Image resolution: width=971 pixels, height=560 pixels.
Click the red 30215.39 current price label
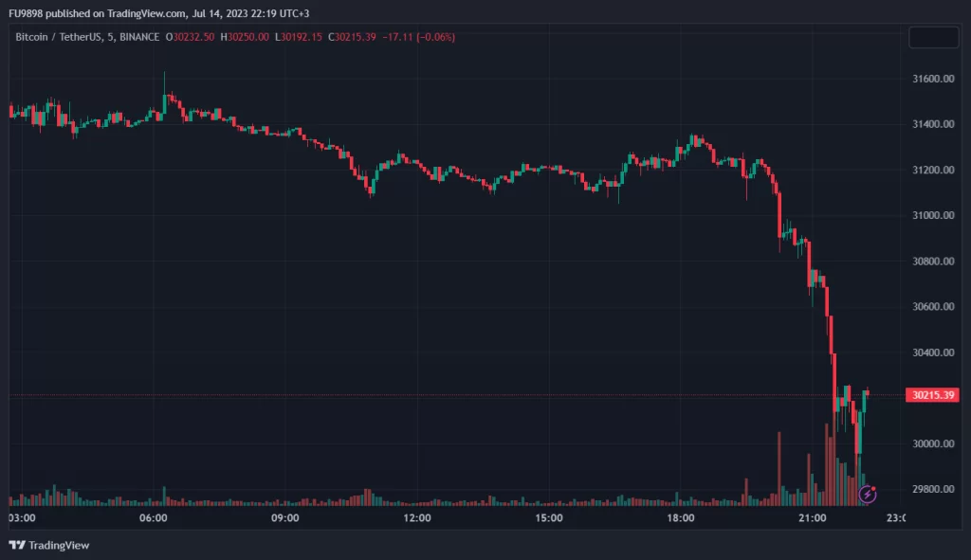coord(932,395)
